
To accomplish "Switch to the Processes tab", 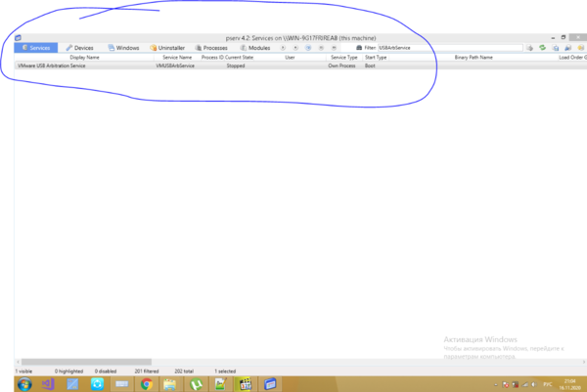I will pyautogui.click(x=211, y=48).
